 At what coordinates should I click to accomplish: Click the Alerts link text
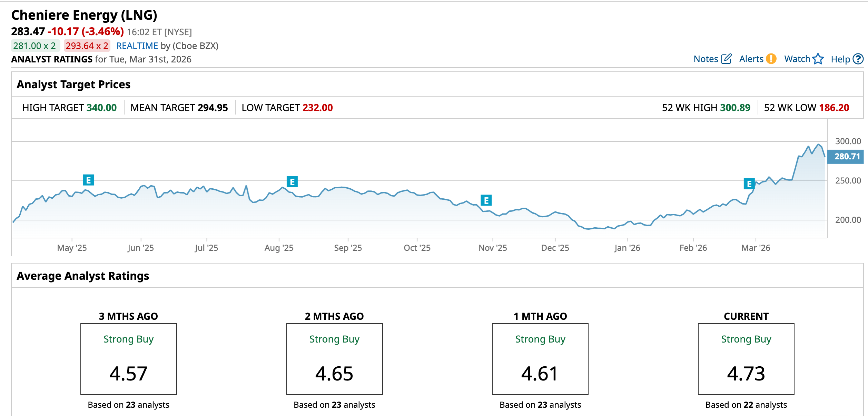(751, 59)
